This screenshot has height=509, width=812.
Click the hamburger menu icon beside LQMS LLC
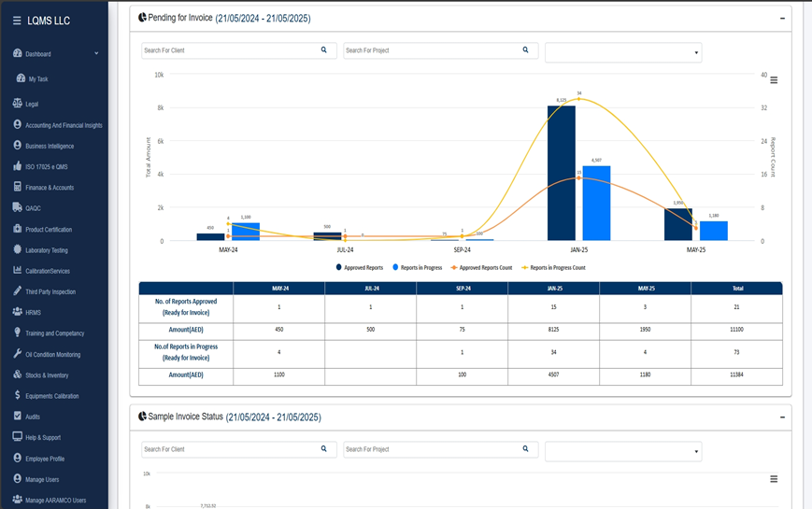[x=17, y=21]
